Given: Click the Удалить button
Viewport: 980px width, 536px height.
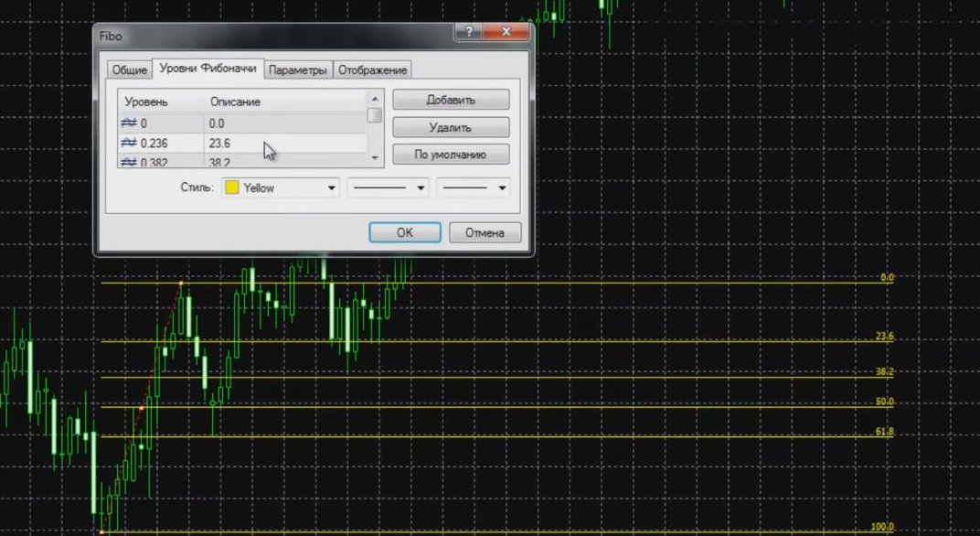Looking at the screenshot, I should pos(451,127).
